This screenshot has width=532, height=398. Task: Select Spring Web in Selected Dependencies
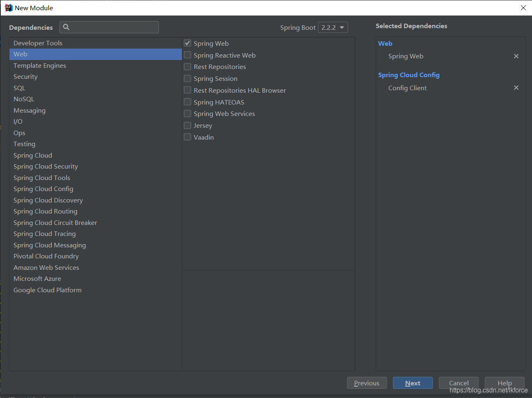(406, 56)
